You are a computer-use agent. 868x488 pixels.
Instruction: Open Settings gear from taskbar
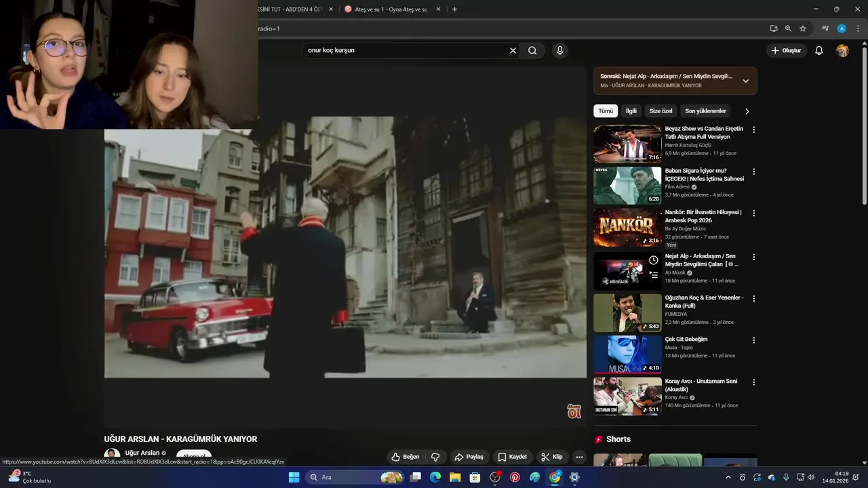click(x=574, y=477)
